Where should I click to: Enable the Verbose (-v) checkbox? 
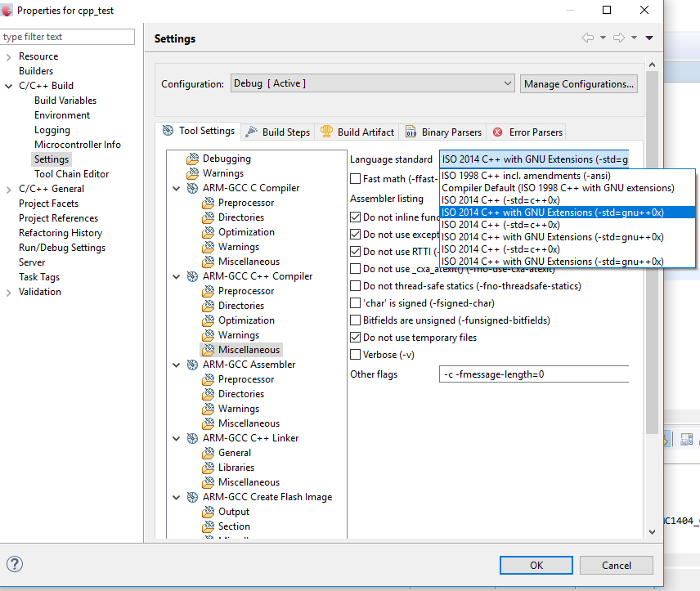(x=356, y=354)
